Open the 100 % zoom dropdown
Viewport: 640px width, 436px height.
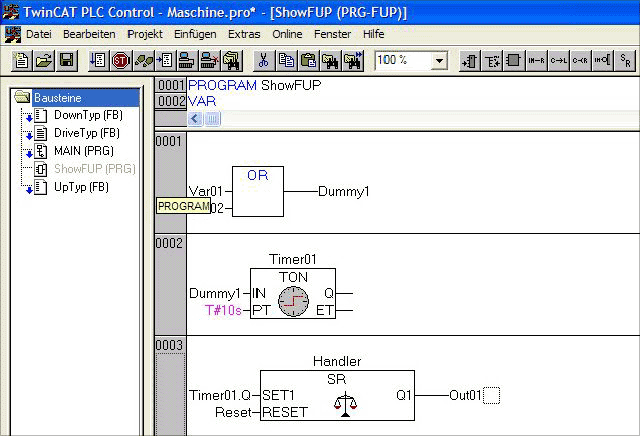(439, 61)
